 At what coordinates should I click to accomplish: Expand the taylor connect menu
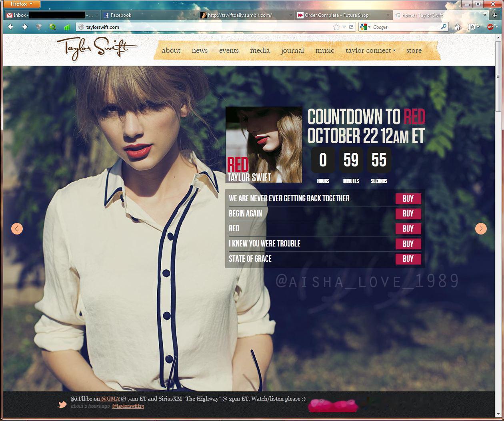[x=370, y=50]
